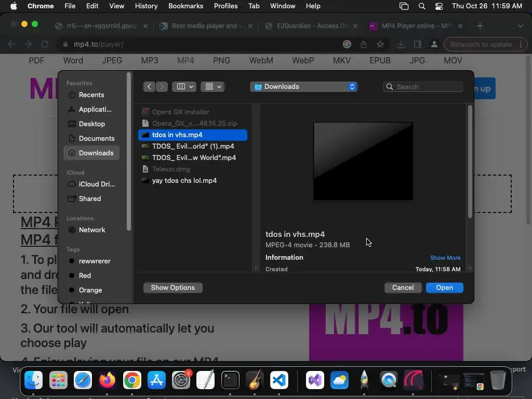Select Applications in the sidebar
The height and width of the screenshot is (399, 532).
91,110
